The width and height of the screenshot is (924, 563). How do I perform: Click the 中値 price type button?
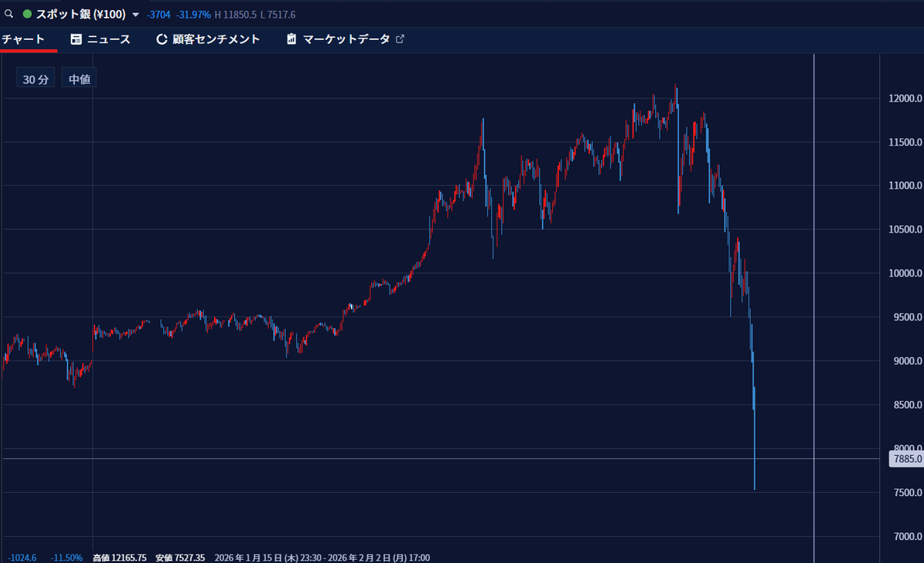point(79,79)
